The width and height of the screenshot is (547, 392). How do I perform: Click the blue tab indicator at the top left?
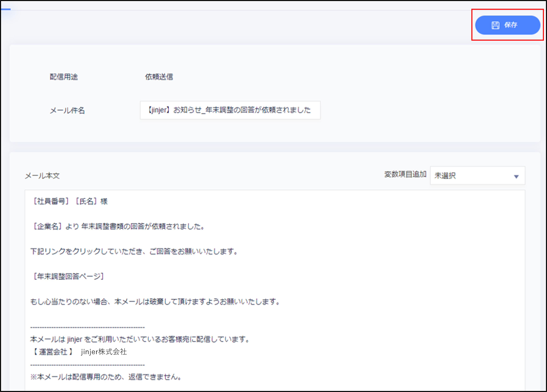coord(6,9)
